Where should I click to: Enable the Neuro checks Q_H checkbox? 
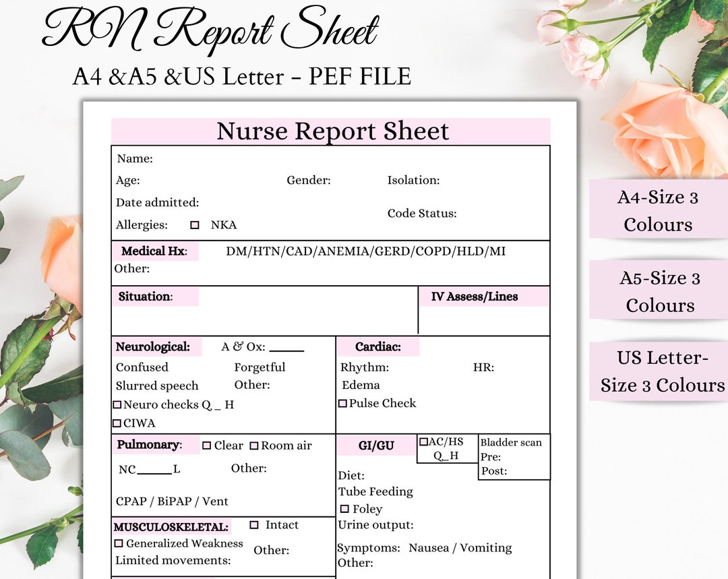click(117, 404)
